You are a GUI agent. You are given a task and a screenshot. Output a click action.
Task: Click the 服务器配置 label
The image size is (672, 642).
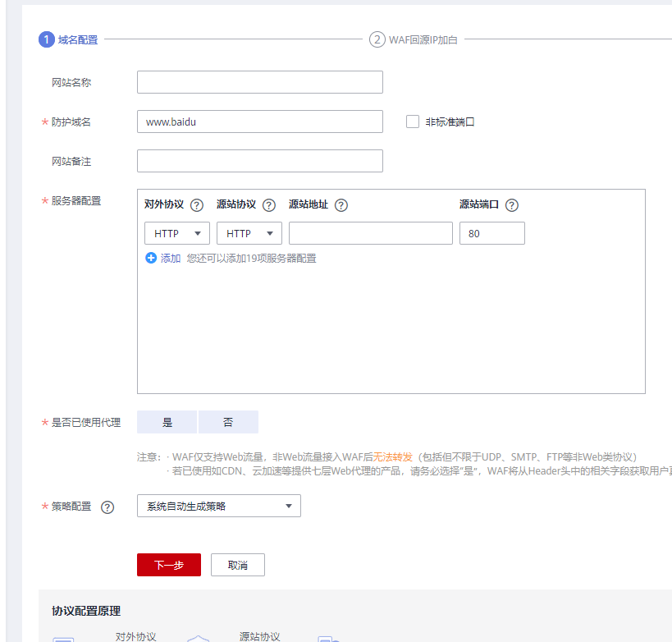point(76,201)
